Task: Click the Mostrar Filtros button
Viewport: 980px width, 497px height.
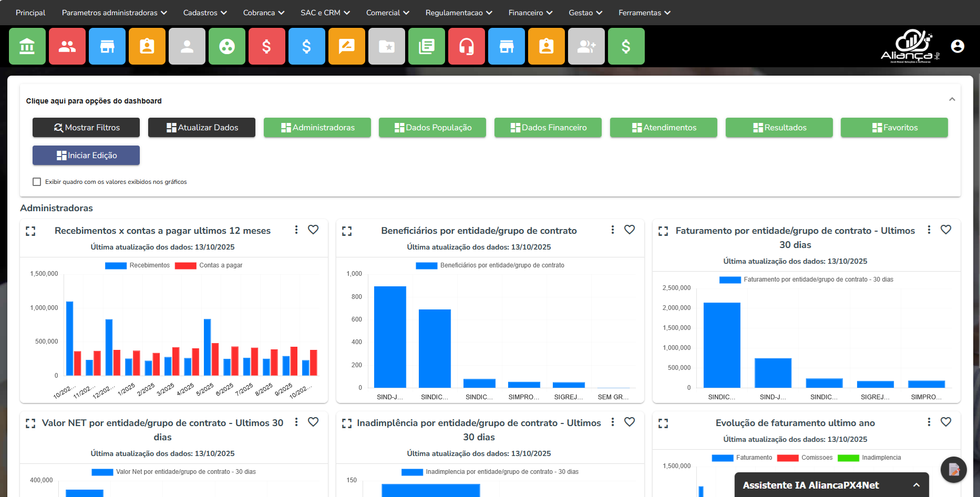Action: [86, 128]
